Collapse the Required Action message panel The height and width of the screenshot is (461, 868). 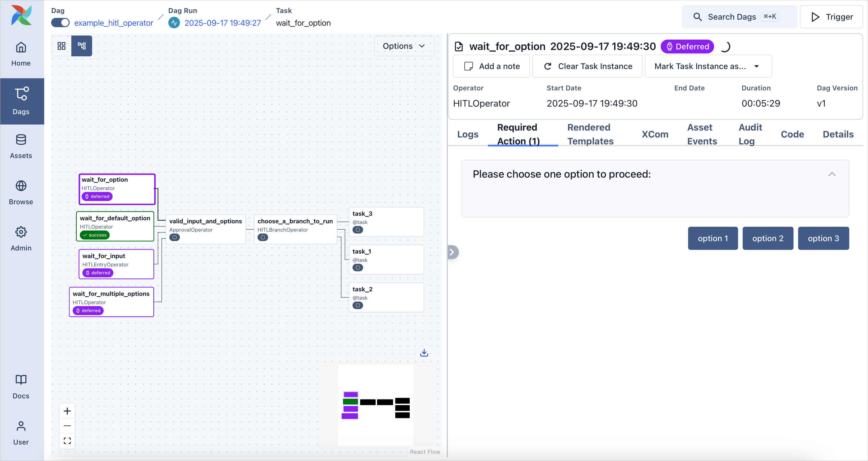(x=832, y=174)
